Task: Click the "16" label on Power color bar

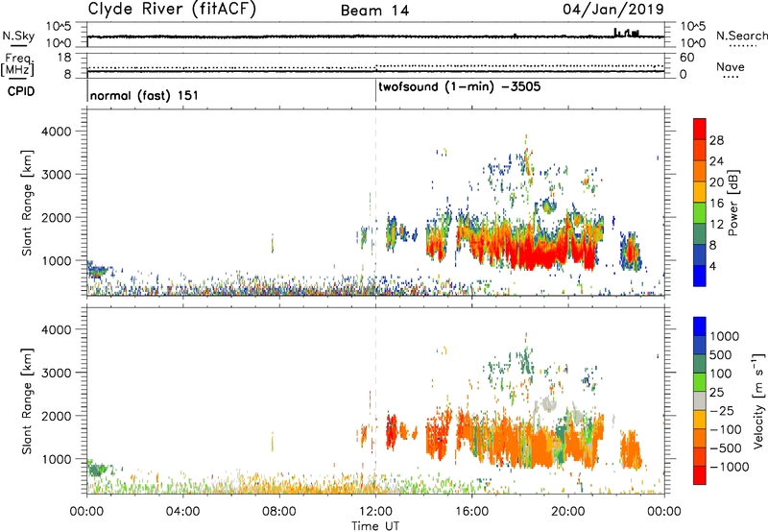Action: click(716, 204)
